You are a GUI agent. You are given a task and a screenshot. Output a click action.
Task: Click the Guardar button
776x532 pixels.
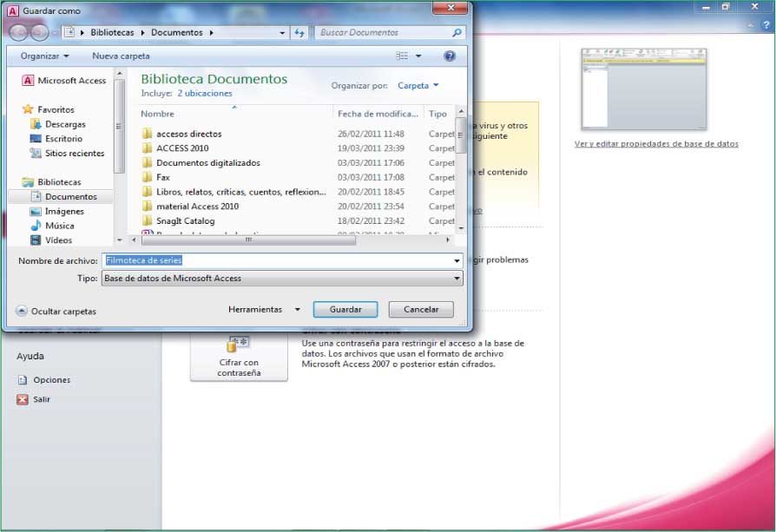click(345, 309)
